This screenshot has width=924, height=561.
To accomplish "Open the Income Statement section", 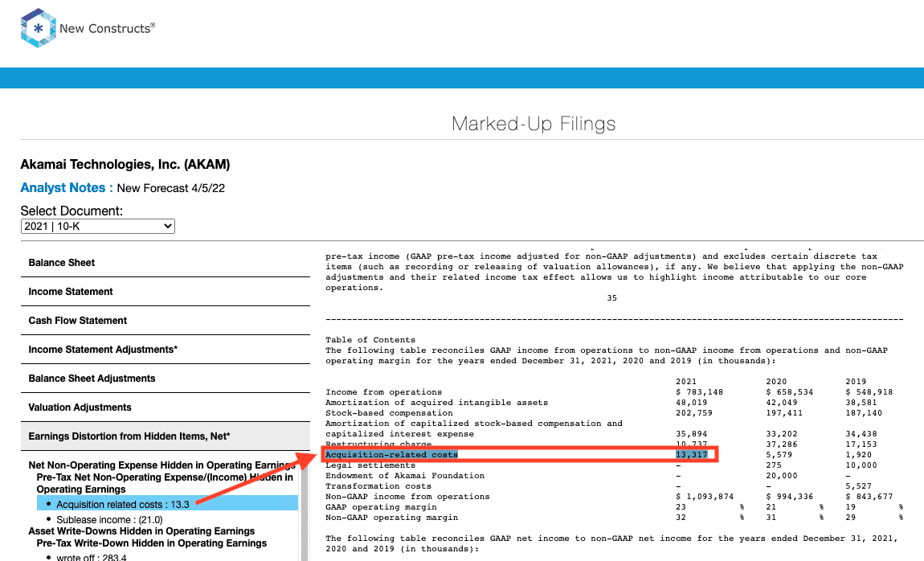I will 165,292.
